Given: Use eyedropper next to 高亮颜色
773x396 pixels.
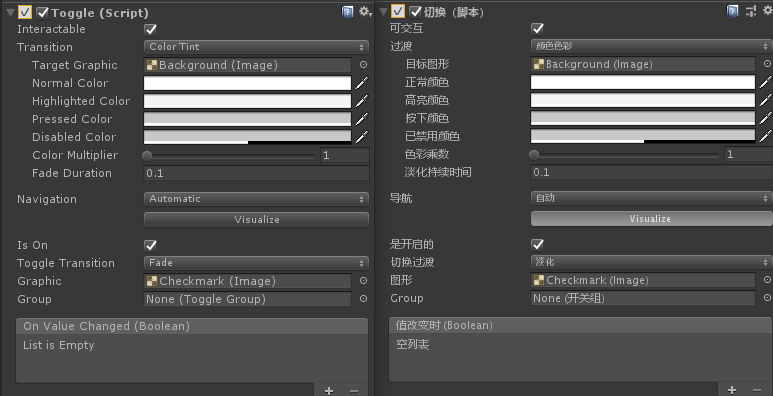Looking at the screenshot, I should [x=766, y=100].
